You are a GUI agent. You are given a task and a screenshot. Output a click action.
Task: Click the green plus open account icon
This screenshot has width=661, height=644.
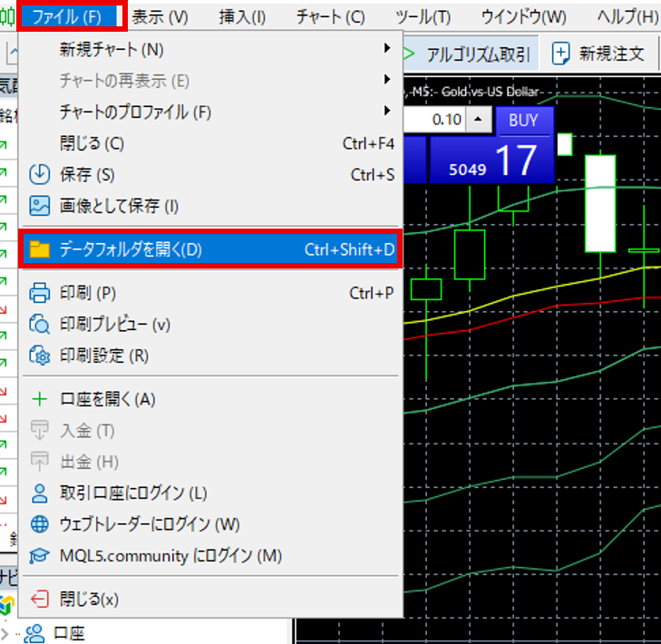coord(39,399)
